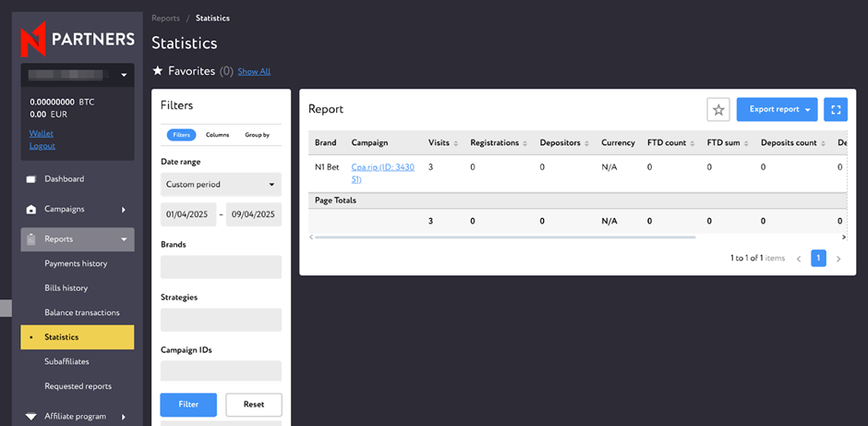Switch to the Group by tab
868x426 pixels.
257,135
